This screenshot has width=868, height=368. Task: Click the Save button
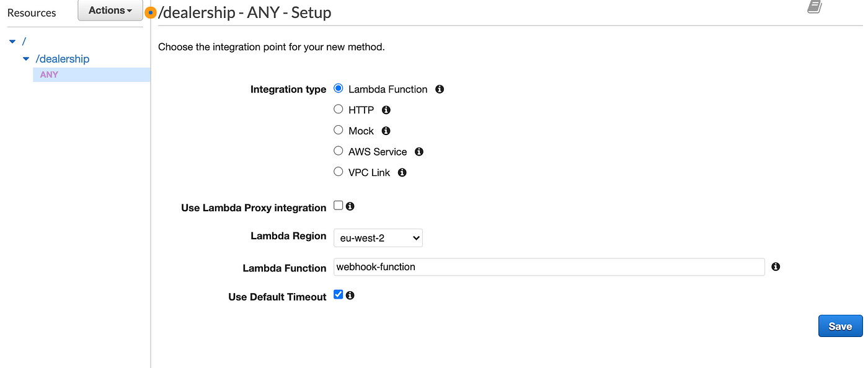point(840,326)
